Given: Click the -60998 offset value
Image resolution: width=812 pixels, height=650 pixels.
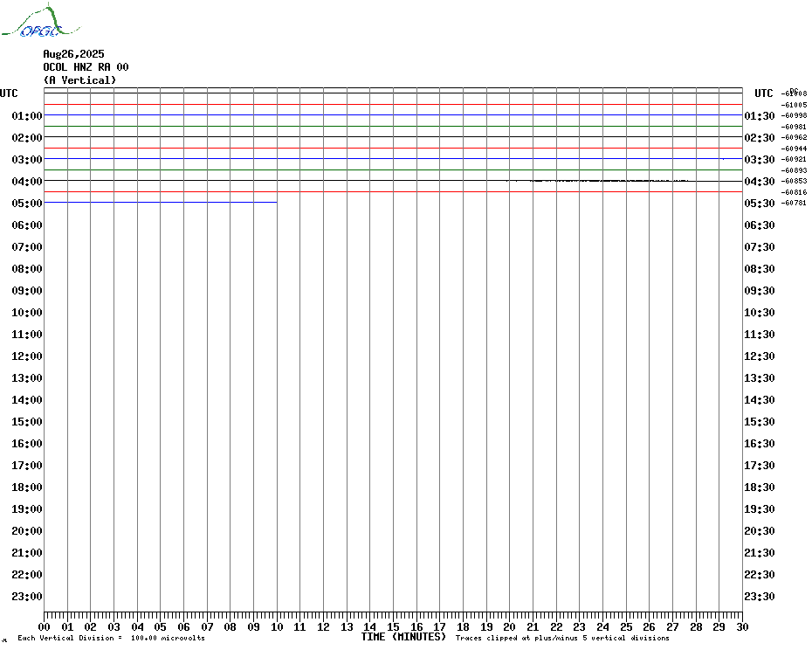Looking at the screenshot, I should pyautogui.click(x=794, y=115).
